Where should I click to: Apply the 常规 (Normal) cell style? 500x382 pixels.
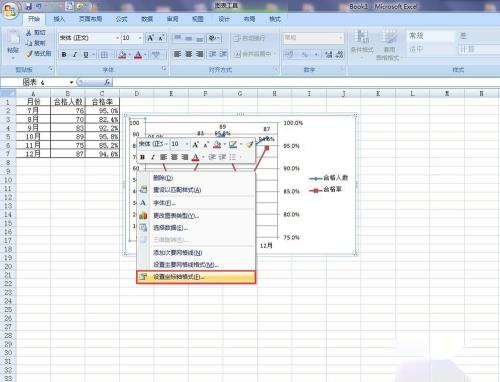431,36
